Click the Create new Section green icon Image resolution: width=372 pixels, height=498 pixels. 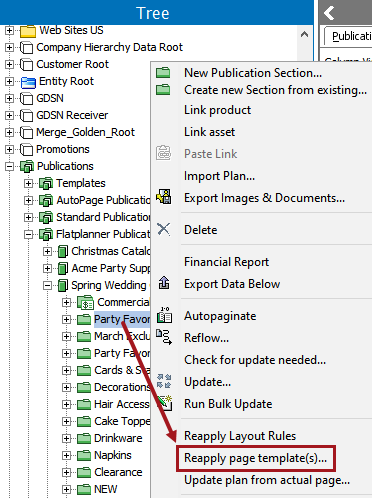[163, 90]
